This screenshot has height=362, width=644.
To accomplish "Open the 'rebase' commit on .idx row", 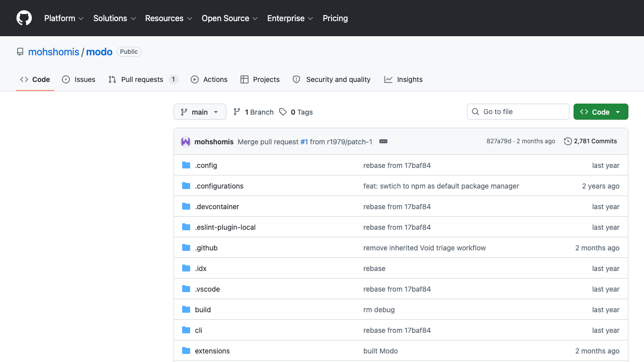I will click(374, 268).
